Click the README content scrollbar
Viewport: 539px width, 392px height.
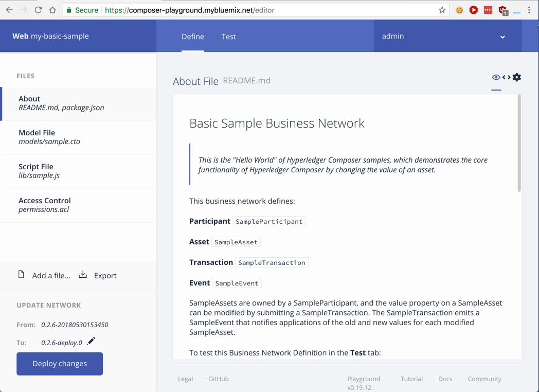pos(519,144)
